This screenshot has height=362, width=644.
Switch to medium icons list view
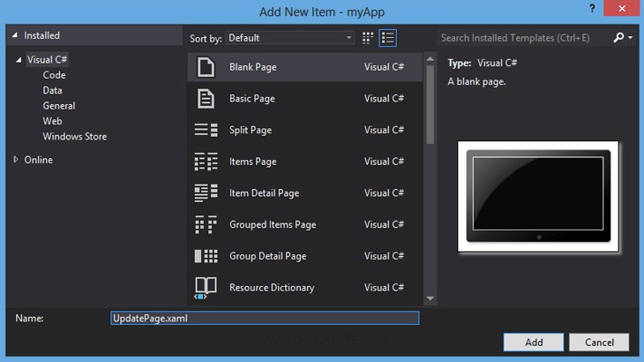coord(388,38)
